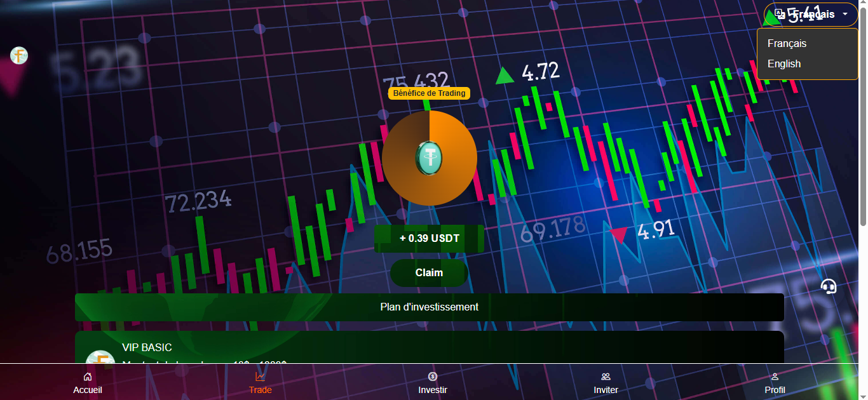Click the Trade chart icon
This screenshot has height=400, width=868.
click(x=260, y=377)
